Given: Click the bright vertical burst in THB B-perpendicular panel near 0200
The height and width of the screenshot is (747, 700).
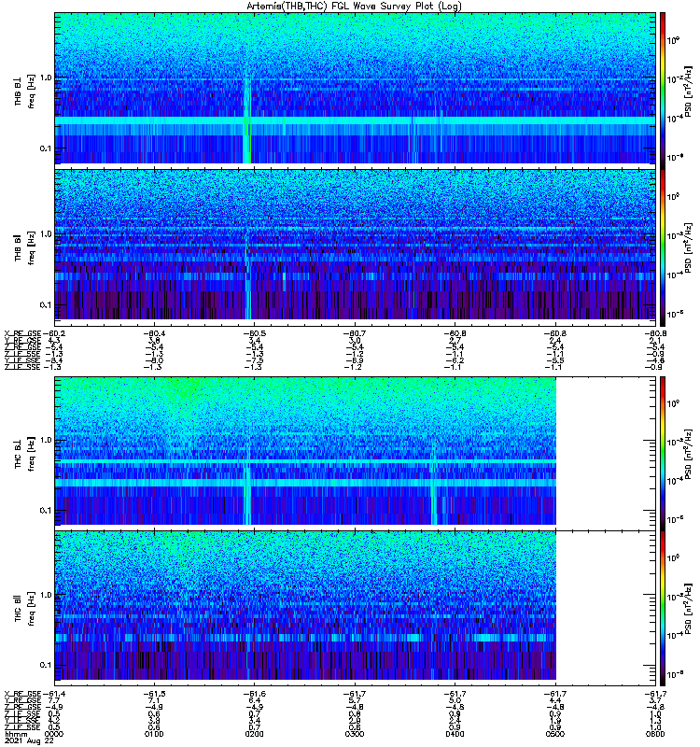Looking at the screenshot, I should (x=246, y=120).
